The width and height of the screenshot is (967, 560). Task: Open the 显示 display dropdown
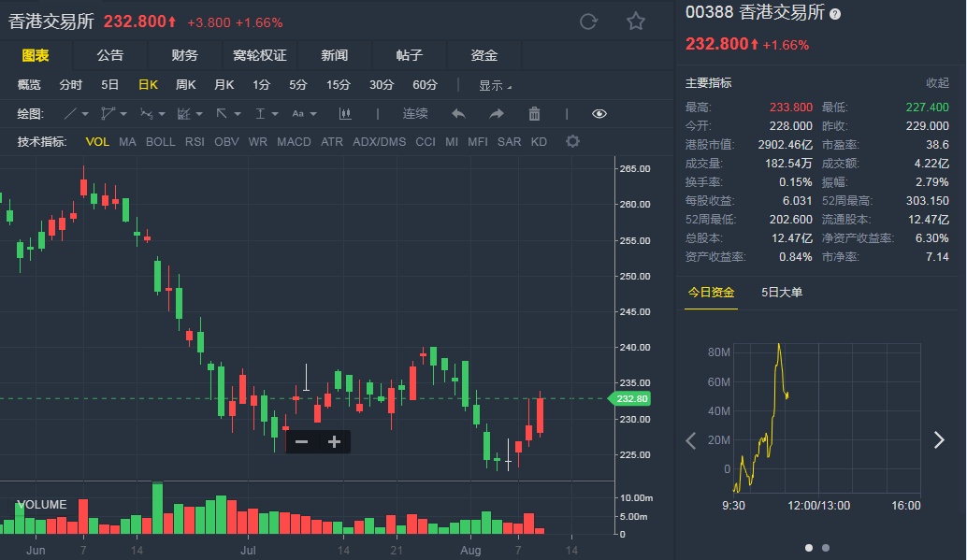(x=495, y=85)
